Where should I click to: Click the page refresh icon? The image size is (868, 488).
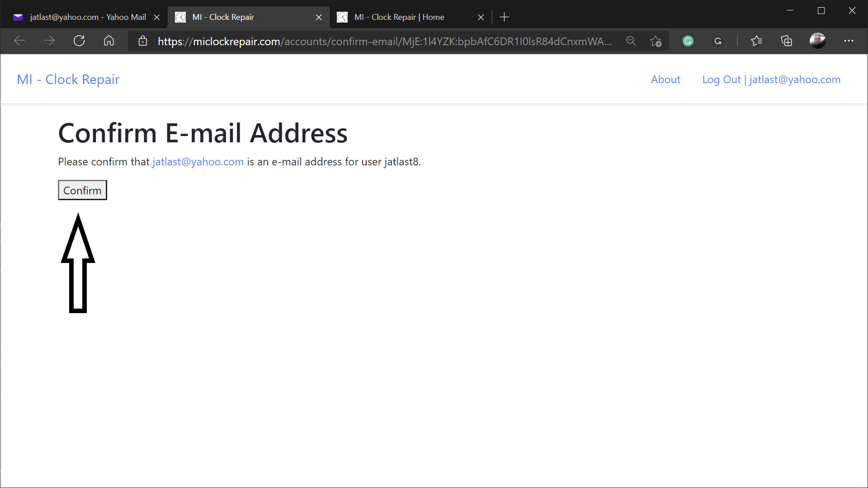(x=79, y=41)
